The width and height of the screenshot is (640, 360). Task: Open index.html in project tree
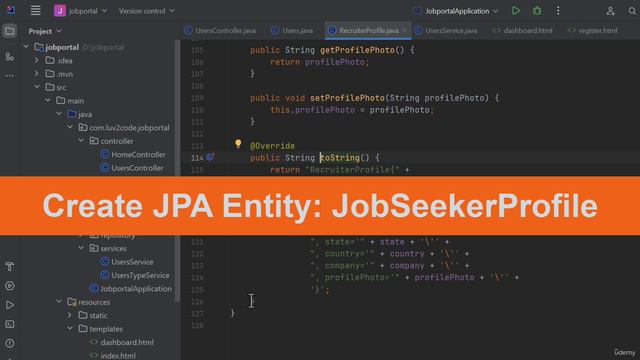(x=113, y=356)
